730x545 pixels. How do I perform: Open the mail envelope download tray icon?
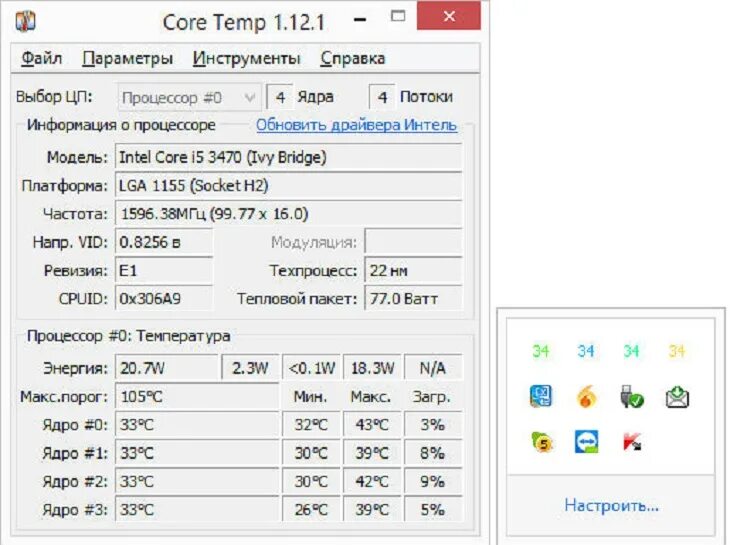(x=677, y=397)
